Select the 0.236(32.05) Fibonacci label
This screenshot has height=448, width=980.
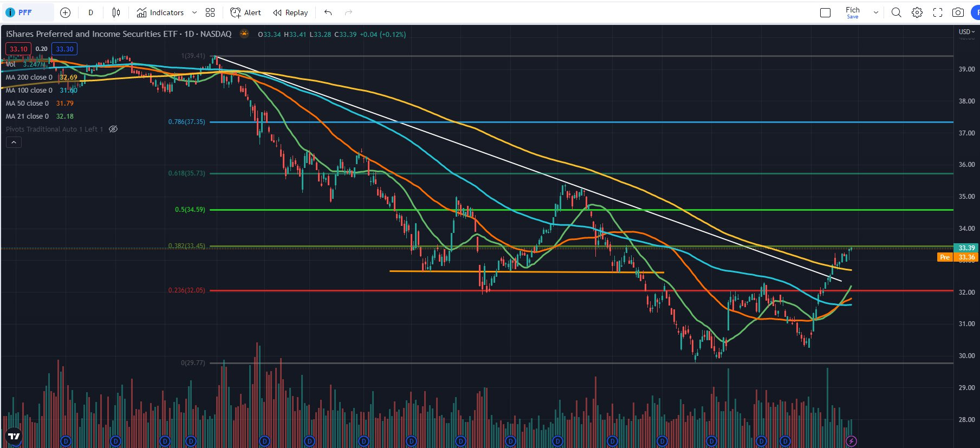[x=186, y=290]
